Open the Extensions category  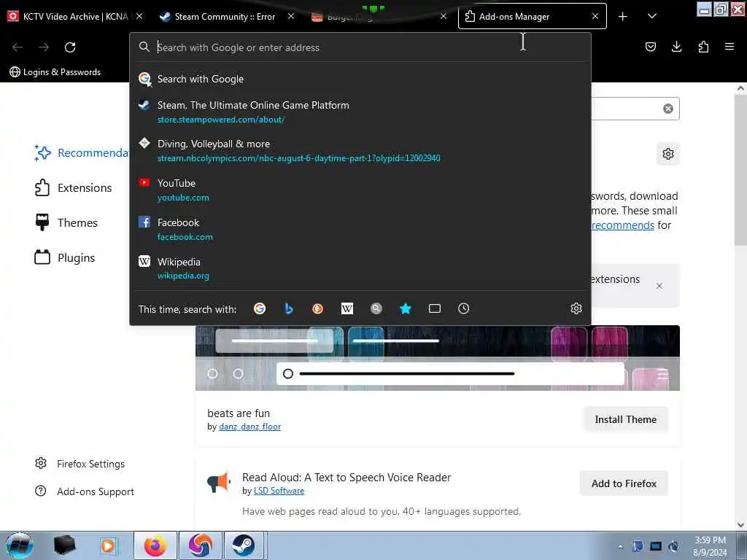click(x=73, y=187)
